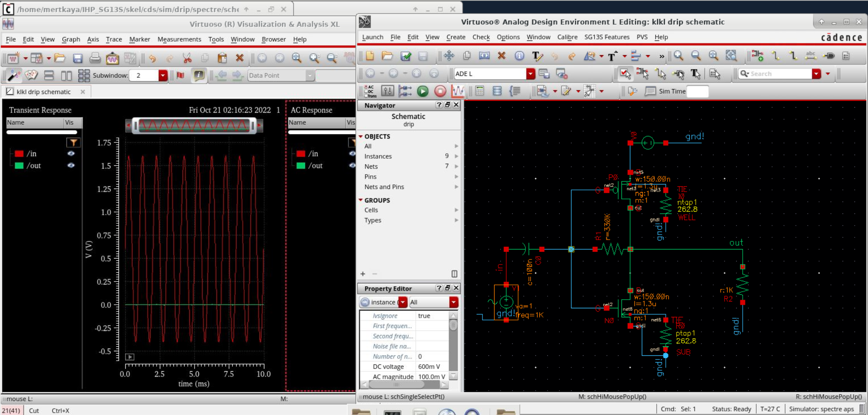
Task: Open the SG13S Features menu
Action: tap(607, 37)
